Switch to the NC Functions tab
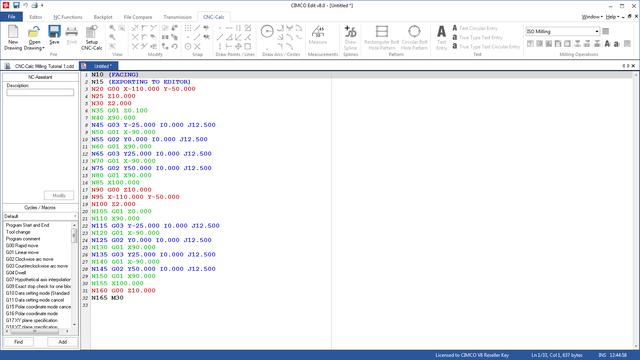 point(68,17)
